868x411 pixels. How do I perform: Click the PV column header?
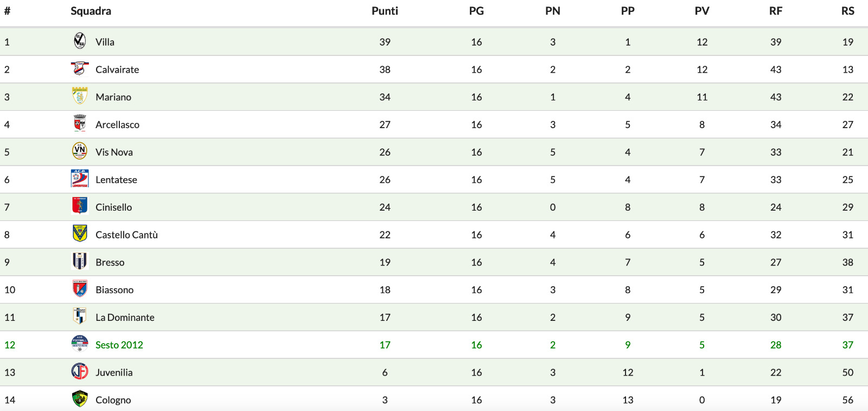(702, 11)
